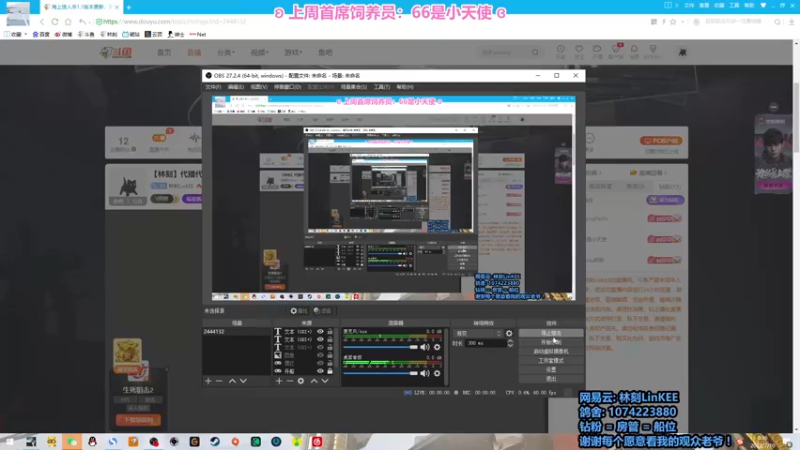
Task: Open OBS View menu 视图(V)
Action: pos(259,87)
